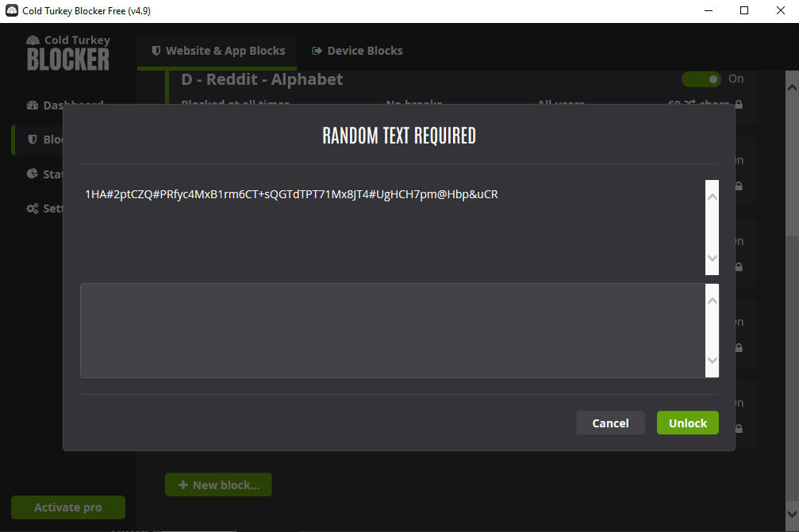Click the Statistics pie chart icon
Viewport: 799px width, 532px height.
(x=33, y=174)
